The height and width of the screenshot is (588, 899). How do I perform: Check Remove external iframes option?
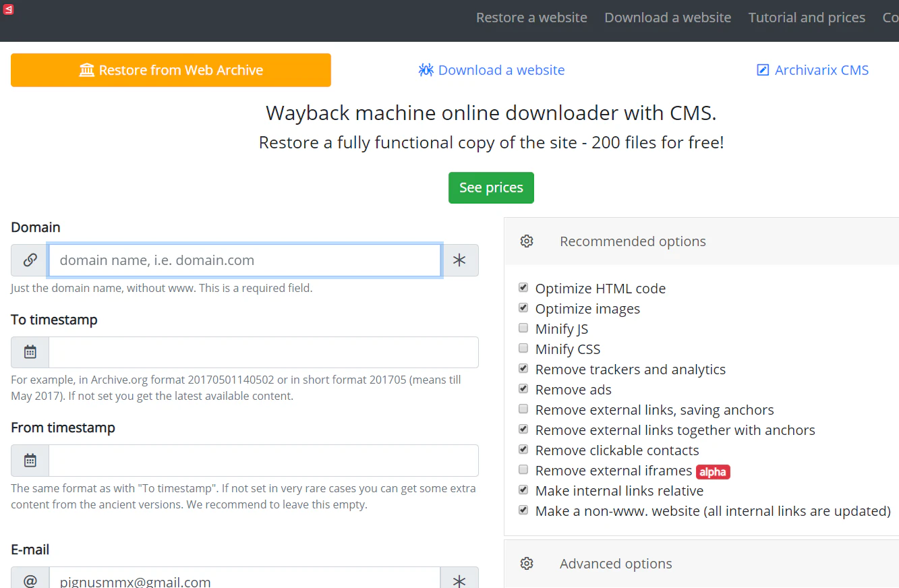[x=523, y=470]
